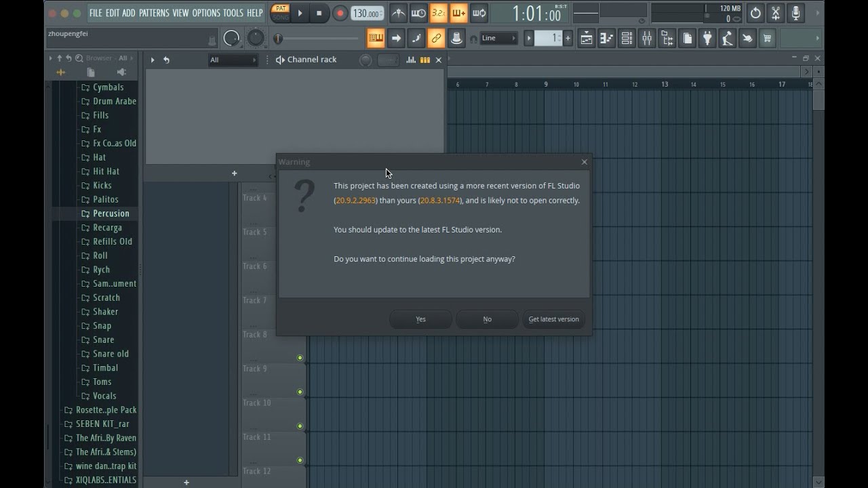
Task: Switch to PAT pattern mode
Action: 280,8
